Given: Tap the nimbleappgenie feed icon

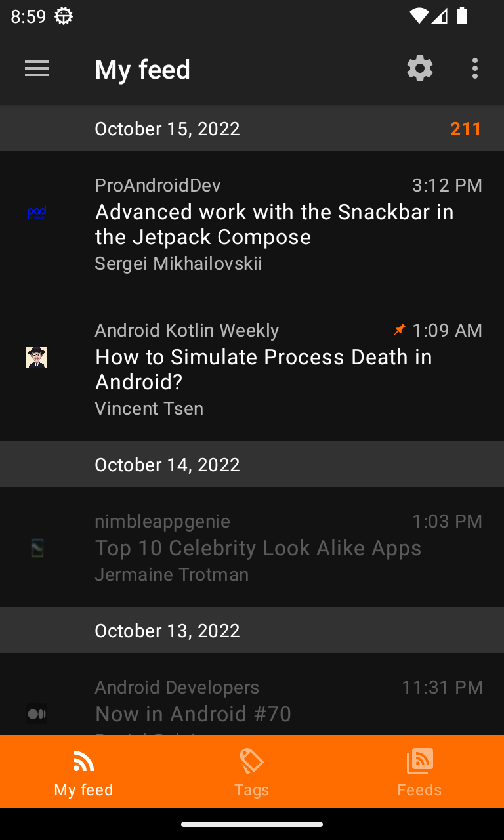Looking at the screenshot, I should point(37,548).
